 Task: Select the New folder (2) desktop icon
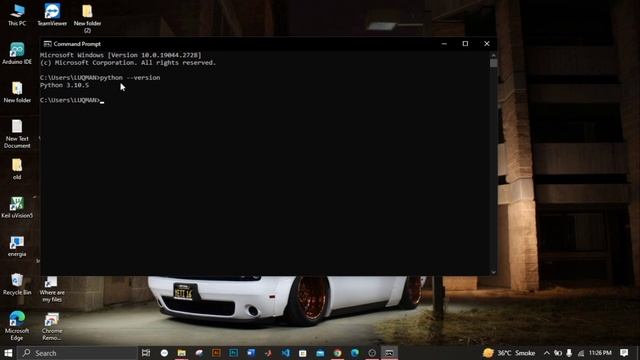tap(87, 18)
